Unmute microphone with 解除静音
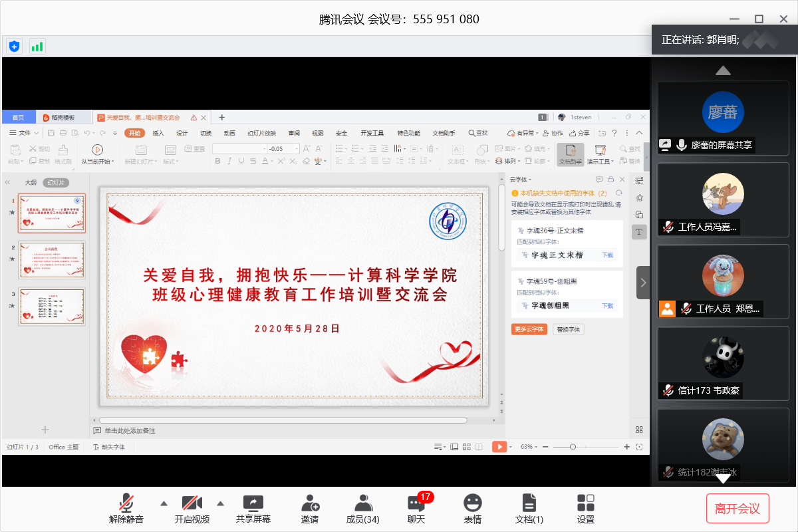Screen dimensions: 798x532 click(126, 509)
